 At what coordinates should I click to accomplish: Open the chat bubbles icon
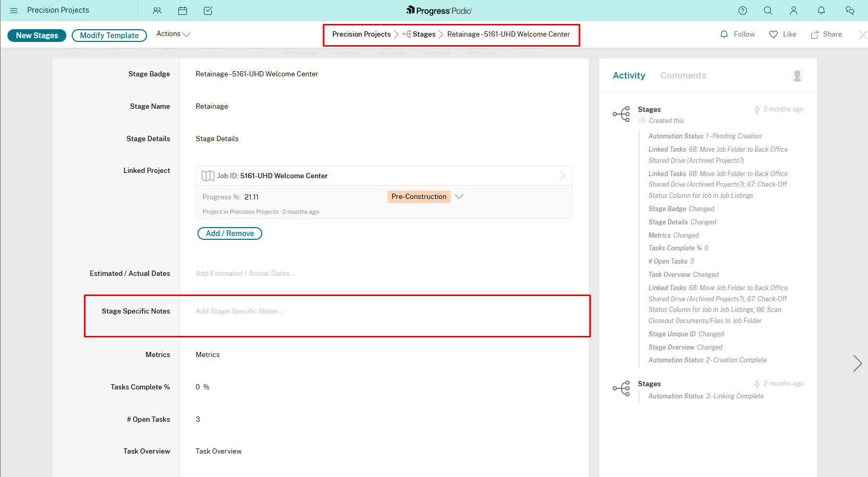850,11
